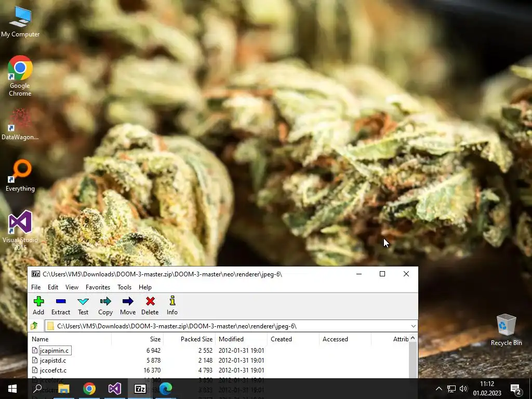Click the volume speaker tray icon
The image size is (532, 399).
pos(463,389)
